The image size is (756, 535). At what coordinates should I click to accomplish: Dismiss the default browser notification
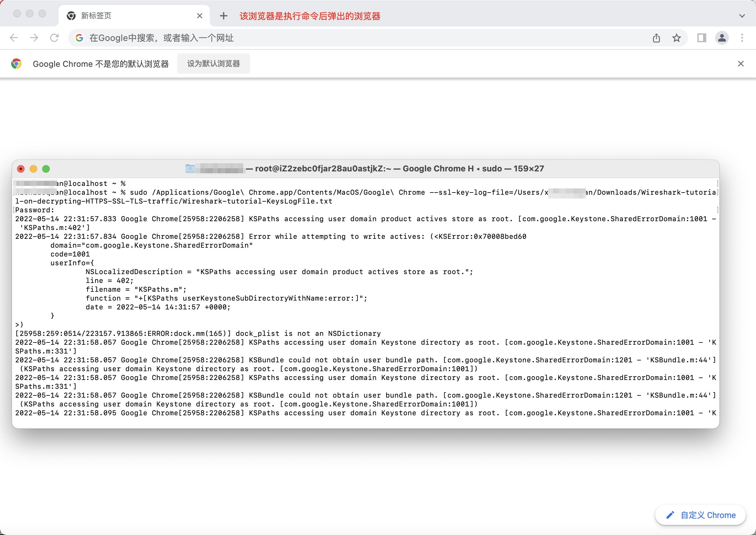coord(741,64)
